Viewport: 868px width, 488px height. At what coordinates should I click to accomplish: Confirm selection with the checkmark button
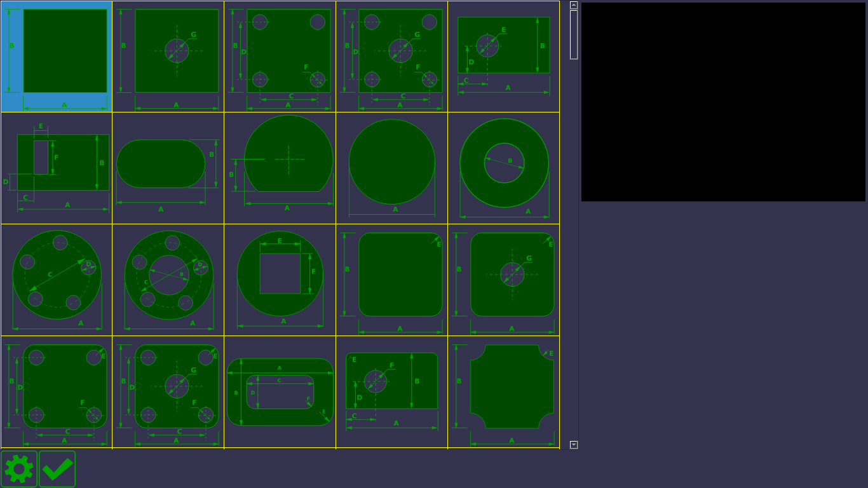click(x=57, y=469)
